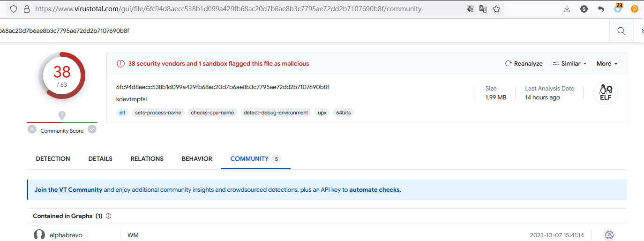The width and height of the screenshot is (644, 241).
Task: Click the translate page icon
Action: point(483,9)
